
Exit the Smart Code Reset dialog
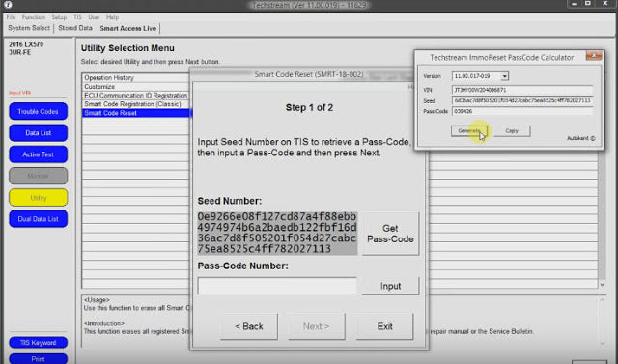(384, 326)
